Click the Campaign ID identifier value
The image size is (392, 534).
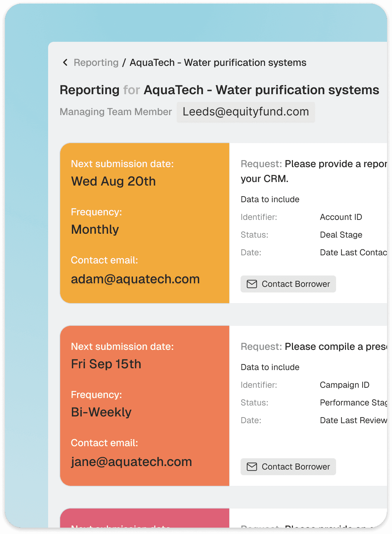[x=344, y=385]
